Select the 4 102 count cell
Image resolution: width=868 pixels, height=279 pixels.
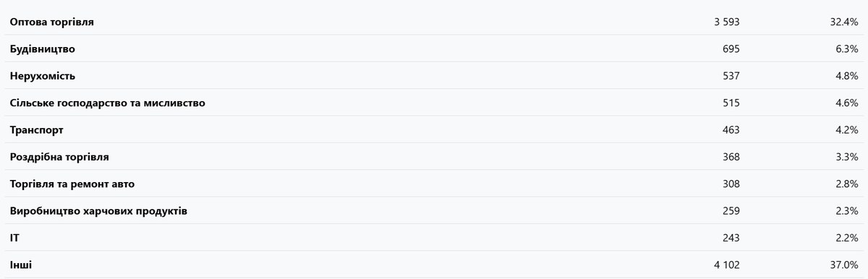(726, 265)
